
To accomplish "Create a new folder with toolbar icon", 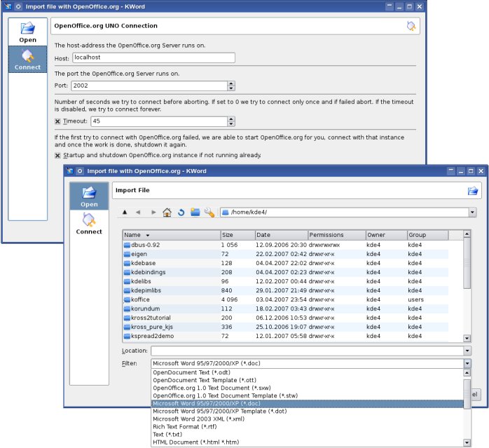I will point(195,212).
